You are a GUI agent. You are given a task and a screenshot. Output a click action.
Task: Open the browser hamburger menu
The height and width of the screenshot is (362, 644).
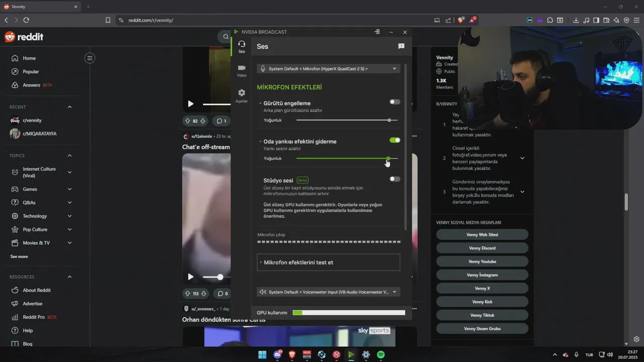[x=636, y=20]
